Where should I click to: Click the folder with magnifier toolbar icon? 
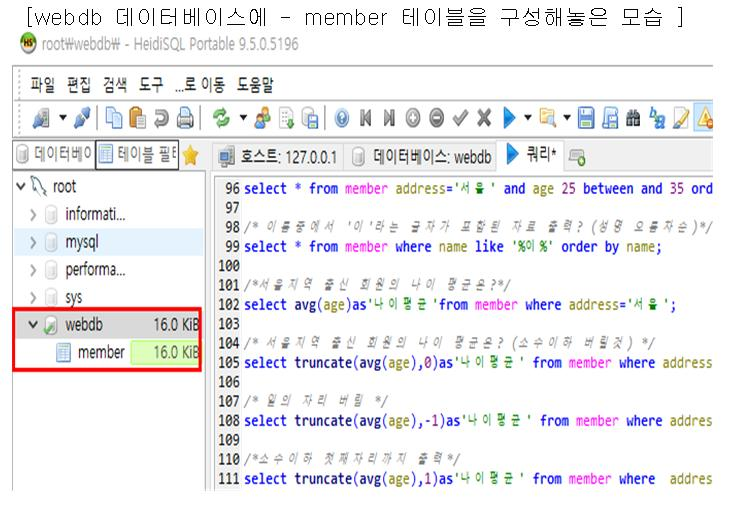click(548, 118)
